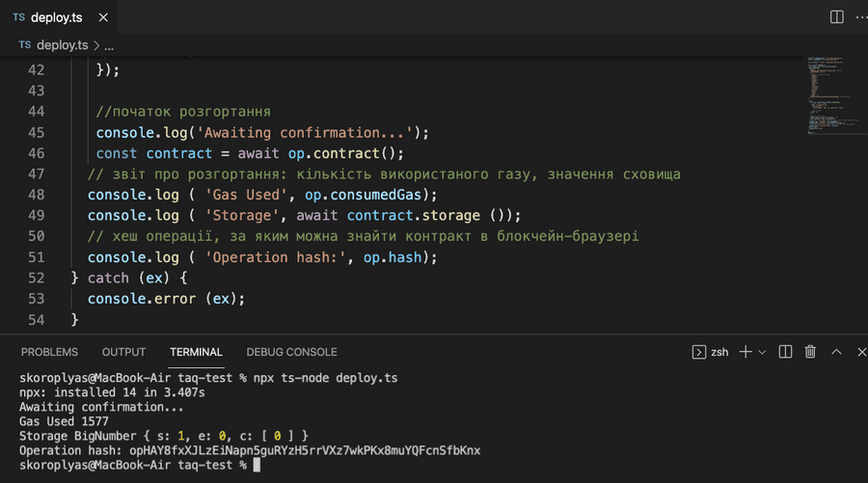The width and height of the screenshot is (868, 483).
Task: Click the minimap code overview
Action: coord(831,96)
